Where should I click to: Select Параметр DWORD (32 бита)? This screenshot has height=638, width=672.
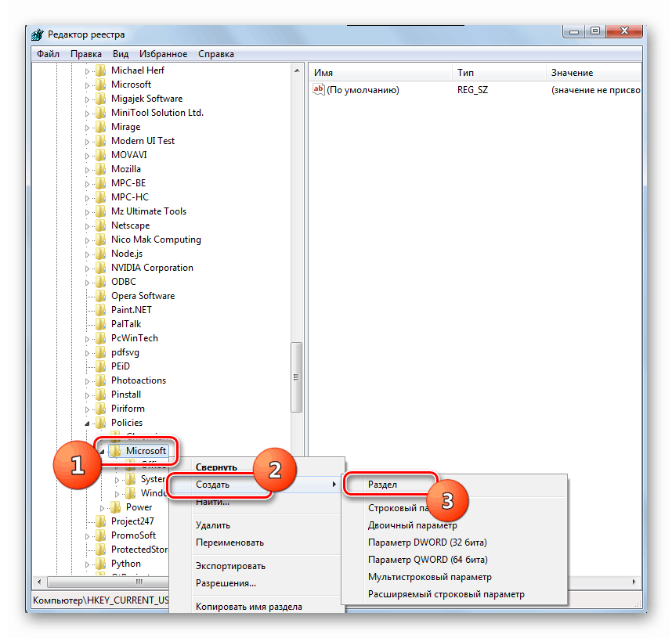pyautogui.click(x=454, y=542)
